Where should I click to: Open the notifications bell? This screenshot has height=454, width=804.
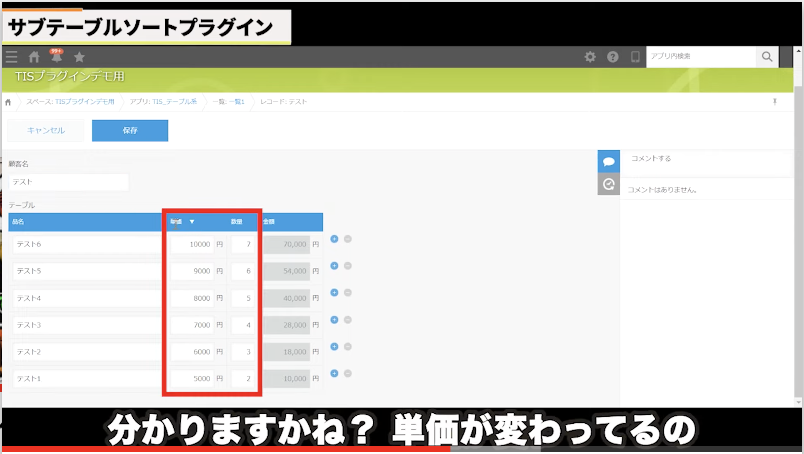point(57,57)
